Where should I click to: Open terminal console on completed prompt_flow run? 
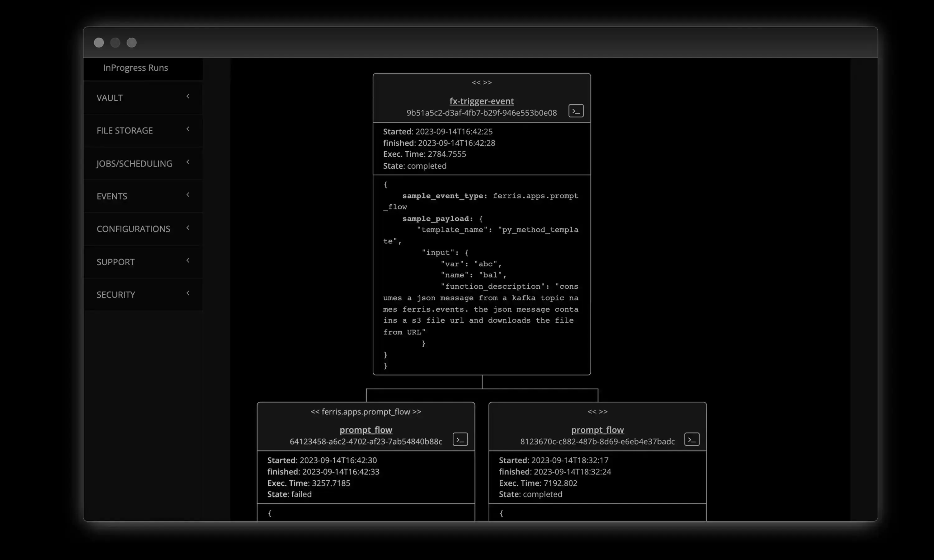coord(692,439)
